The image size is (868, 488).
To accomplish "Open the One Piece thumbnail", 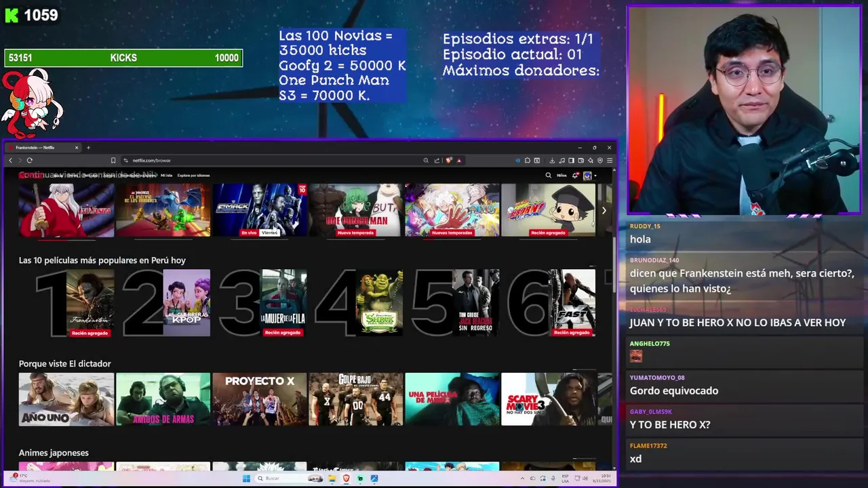I will (x=452, y=210).
